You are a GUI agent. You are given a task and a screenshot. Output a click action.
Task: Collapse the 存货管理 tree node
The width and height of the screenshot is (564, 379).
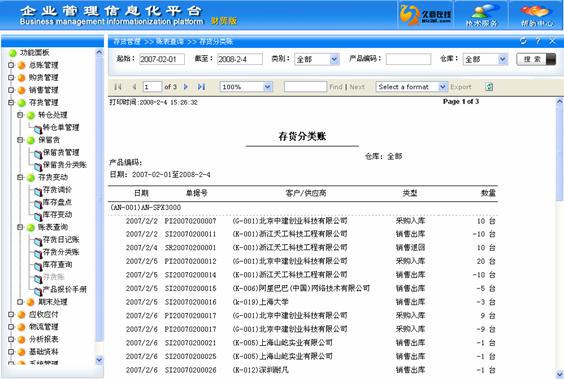point(11,102)
